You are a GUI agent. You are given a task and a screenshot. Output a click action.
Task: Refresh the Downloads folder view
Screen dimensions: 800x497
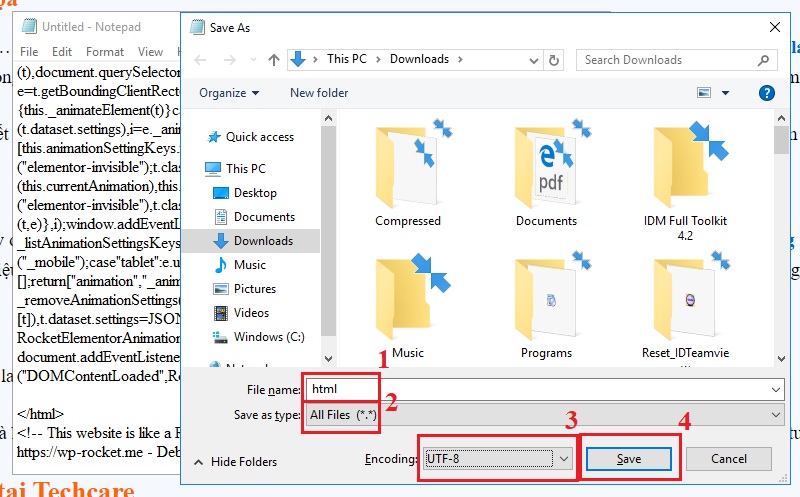click(554, 60)
